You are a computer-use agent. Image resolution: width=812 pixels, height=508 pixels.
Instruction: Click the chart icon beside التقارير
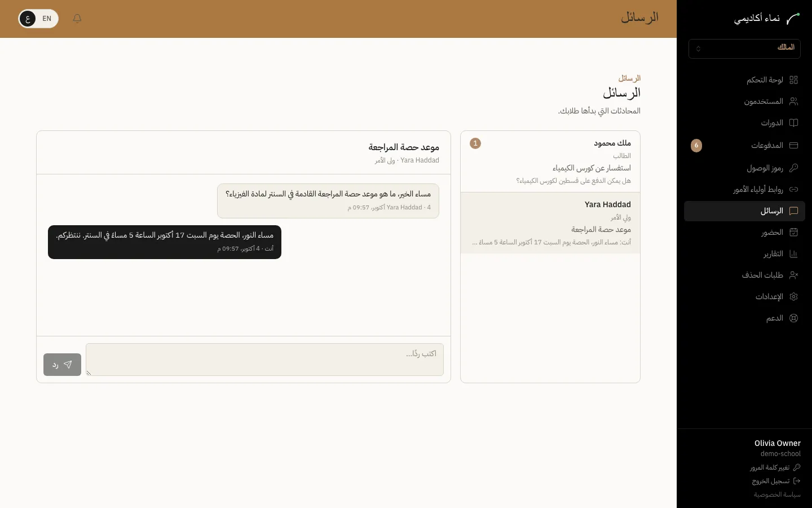click(x=793, y=254)
